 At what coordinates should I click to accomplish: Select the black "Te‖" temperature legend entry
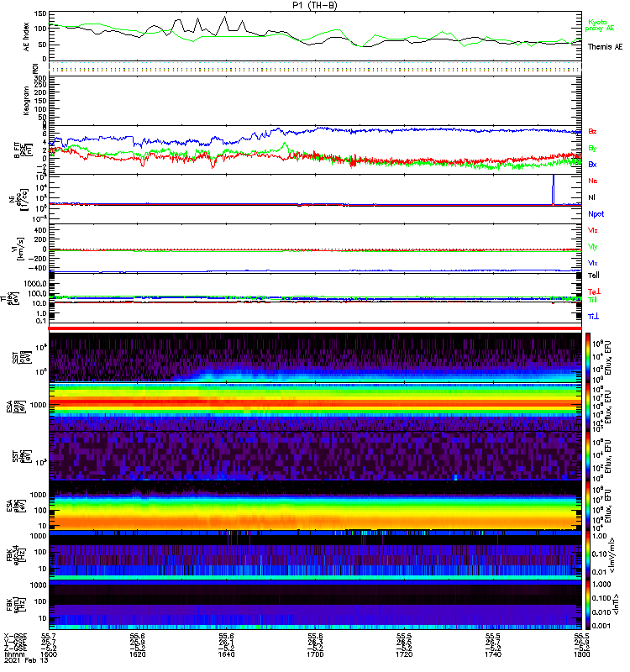click(x=594, y=276)
